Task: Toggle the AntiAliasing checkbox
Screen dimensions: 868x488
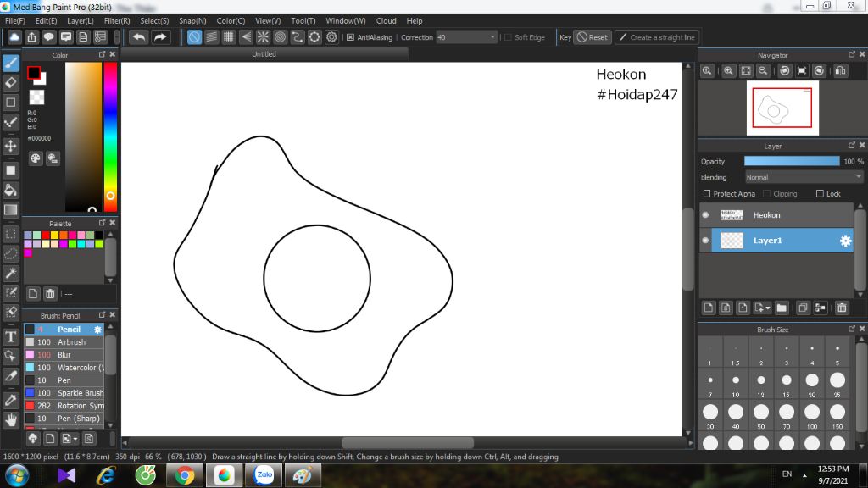Action: coord(350,37)
